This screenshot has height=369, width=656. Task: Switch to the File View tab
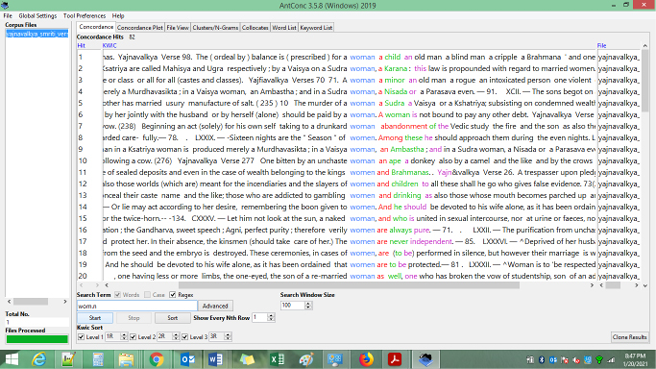point(177,28)
